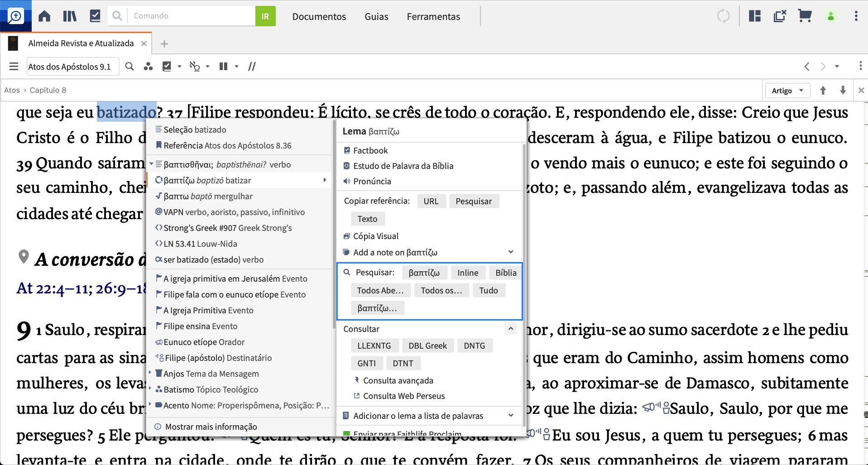Click the parallel resources double-slash icon
Screen dimensions: 868x465
point(252,67)
